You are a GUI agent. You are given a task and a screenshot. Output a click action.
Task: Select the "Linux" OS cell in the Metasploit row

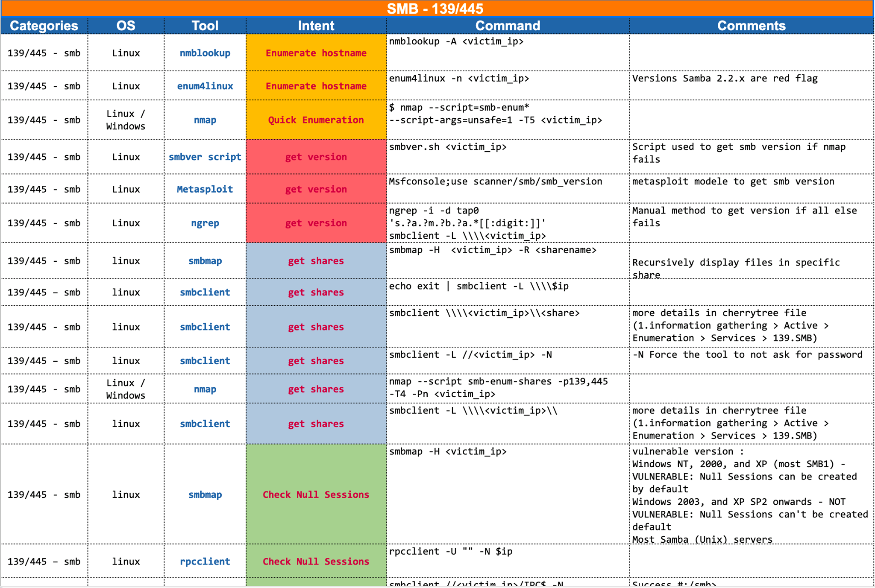(126, 189)
